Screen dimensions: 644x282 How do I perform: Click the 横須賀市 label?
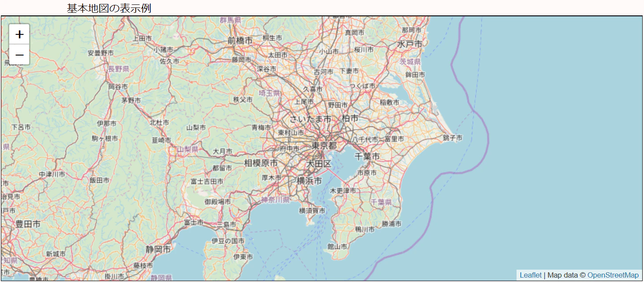tap(312, 211)
